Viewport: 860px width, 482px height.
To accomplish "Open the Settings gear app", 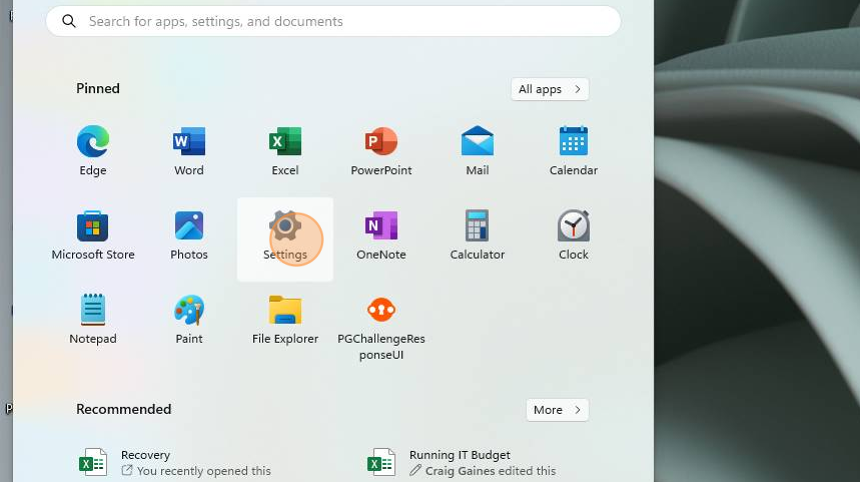I will (x=285, y=239).
